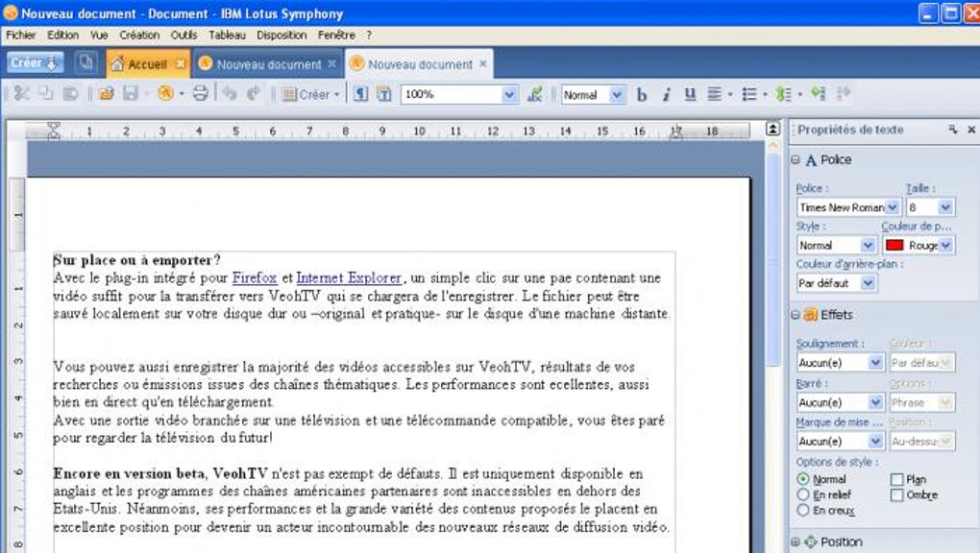Open the Taille font size dropdown

tap(945, 207)
